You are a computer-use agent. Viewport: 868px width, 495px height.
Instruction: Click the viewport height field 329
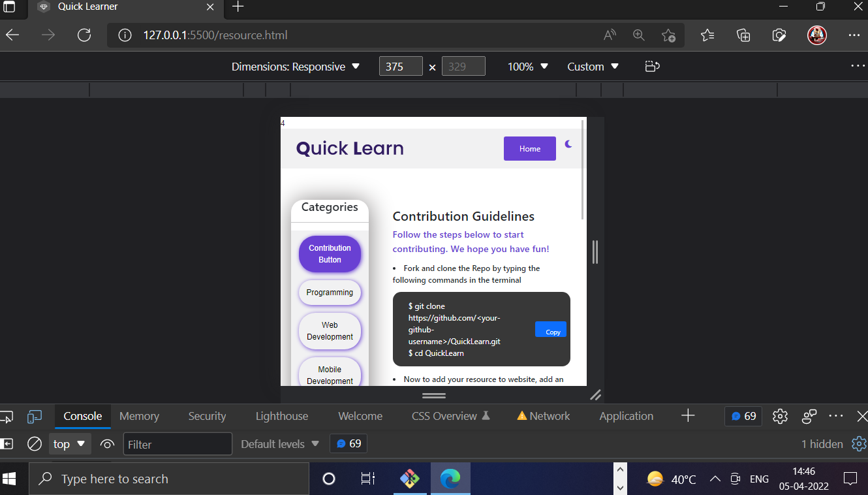point(463,67)
